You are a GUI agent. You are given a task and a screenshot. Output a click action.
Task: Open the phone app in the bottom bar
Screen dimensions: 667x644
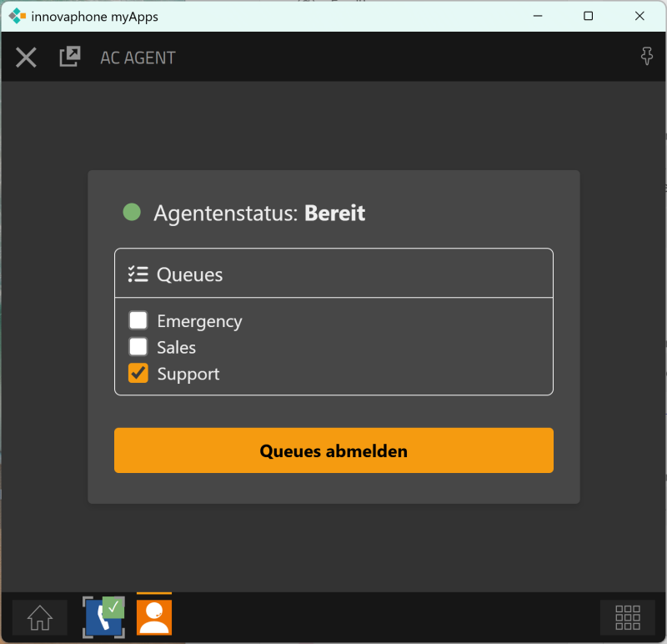point(103,617)
